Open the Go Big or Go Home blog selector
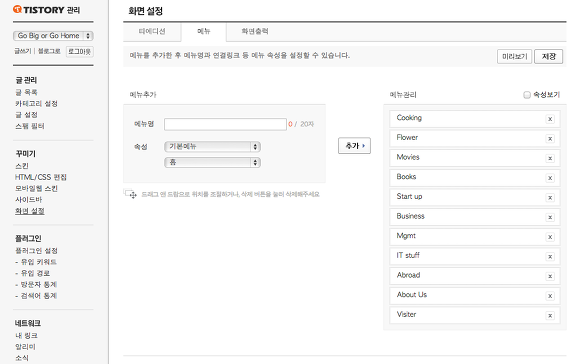 [53, 36]
